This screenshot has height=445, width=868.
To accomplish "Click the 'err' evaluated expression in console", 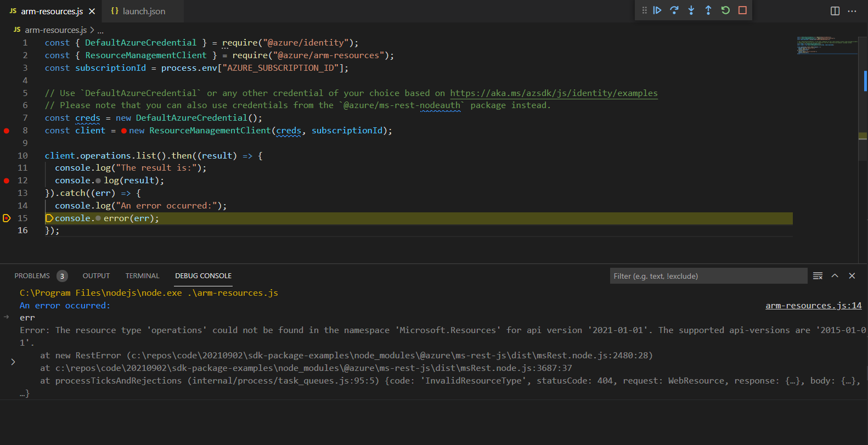I will [27, 318].
